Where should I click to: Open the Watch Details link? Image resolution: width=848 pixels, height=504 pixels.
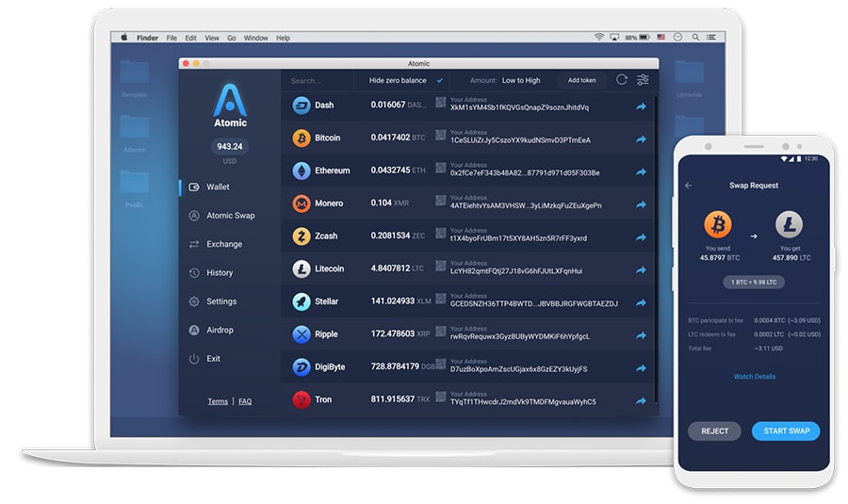(x=754, y=377)
